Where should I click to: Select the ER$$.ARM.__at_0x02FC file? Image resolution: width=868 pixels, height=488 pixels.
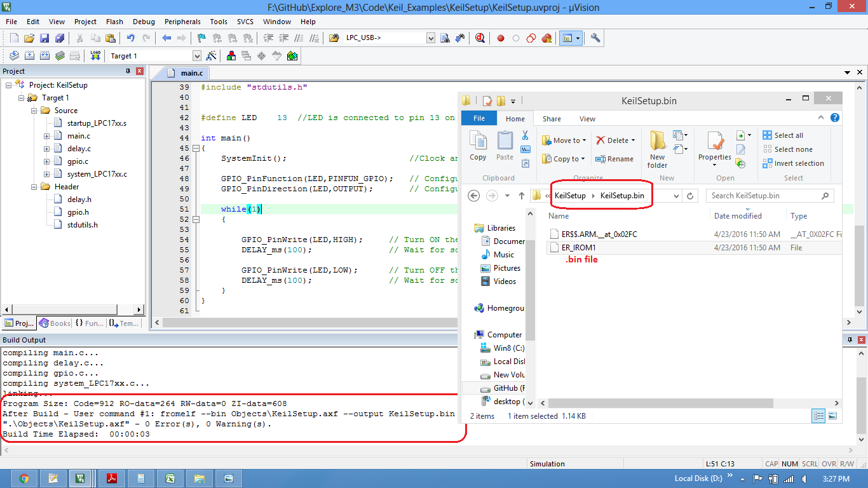[694, 234]
